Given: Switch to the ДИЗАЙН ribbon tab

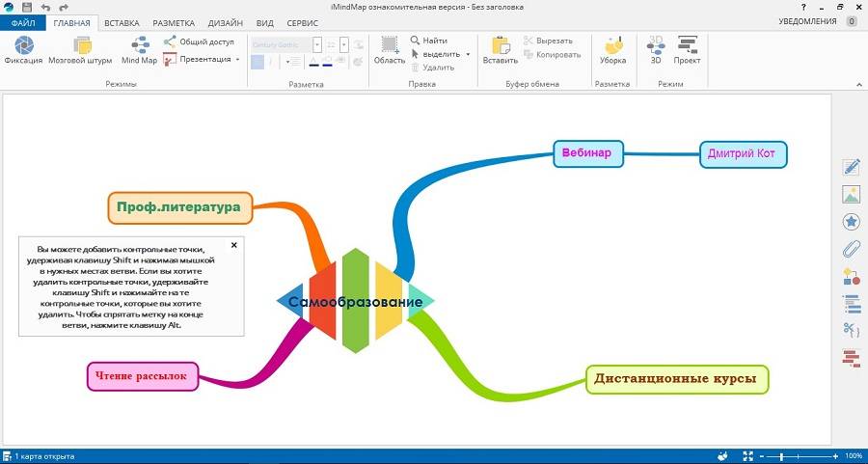Looking at the screenshot, I should 227,22.
